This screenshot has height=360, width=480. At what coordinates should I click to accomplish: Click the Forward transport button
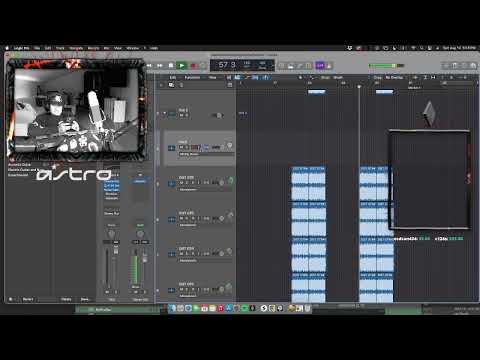pos(160,66)
